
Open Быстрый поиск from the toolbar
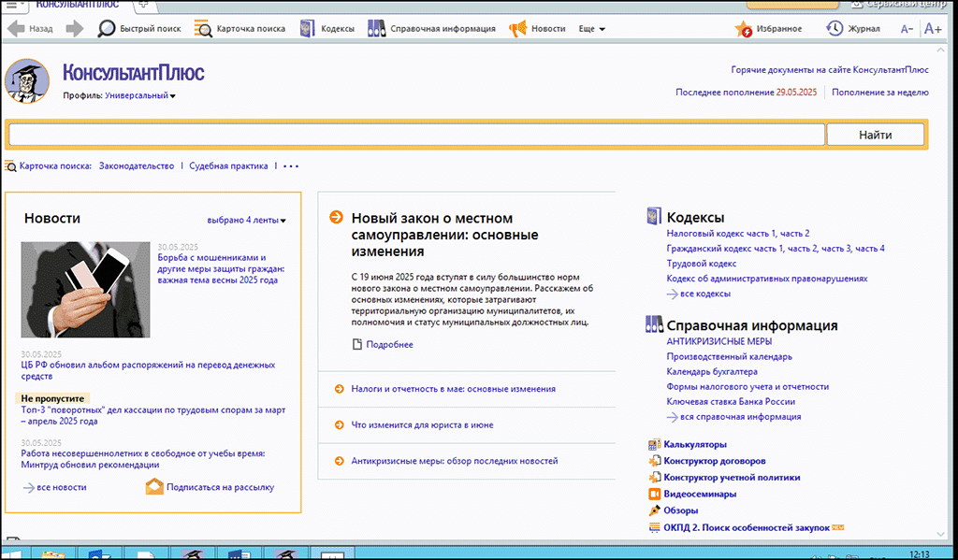point(139,29)
